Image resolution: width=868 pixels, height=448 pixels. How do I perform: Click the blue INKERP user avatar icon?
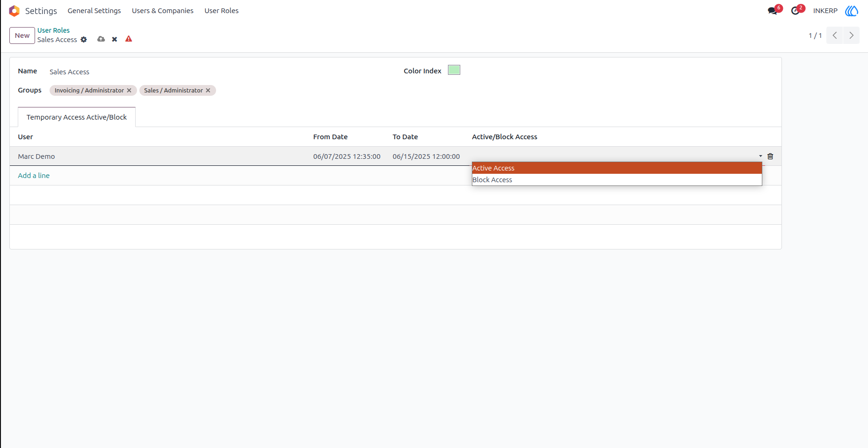coord(852,11)
